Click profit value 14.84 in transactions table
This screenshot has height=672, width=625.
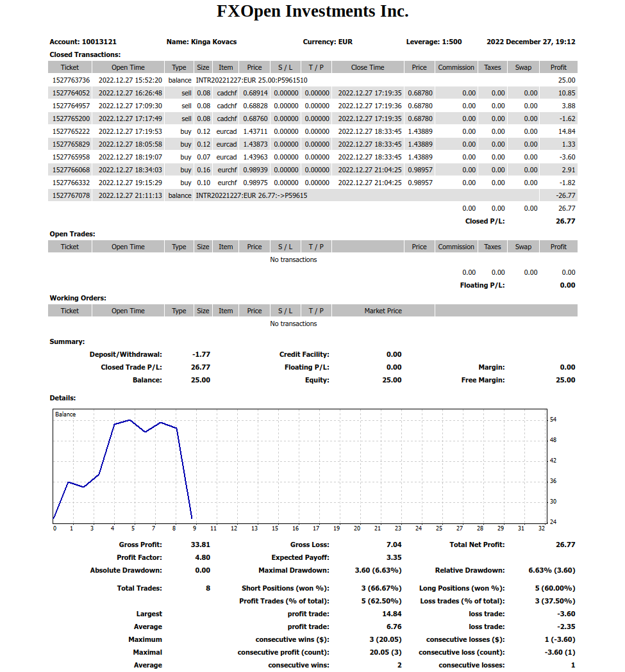(x=567, y=131)
